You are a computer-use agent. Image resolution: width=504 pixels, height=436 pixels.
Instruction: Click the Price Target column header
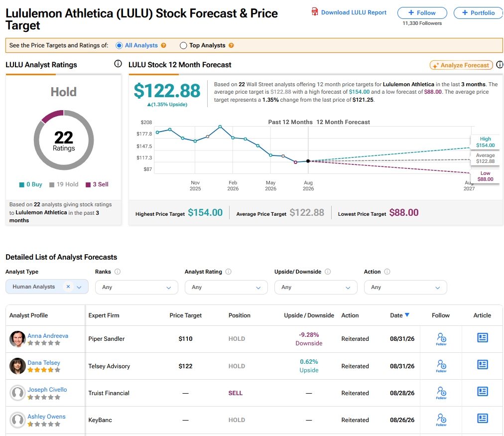(x=185, y=315)
